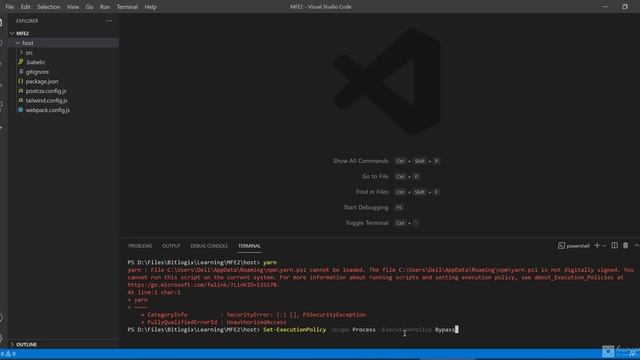Open the Run menu

click(x=105, y=7)
